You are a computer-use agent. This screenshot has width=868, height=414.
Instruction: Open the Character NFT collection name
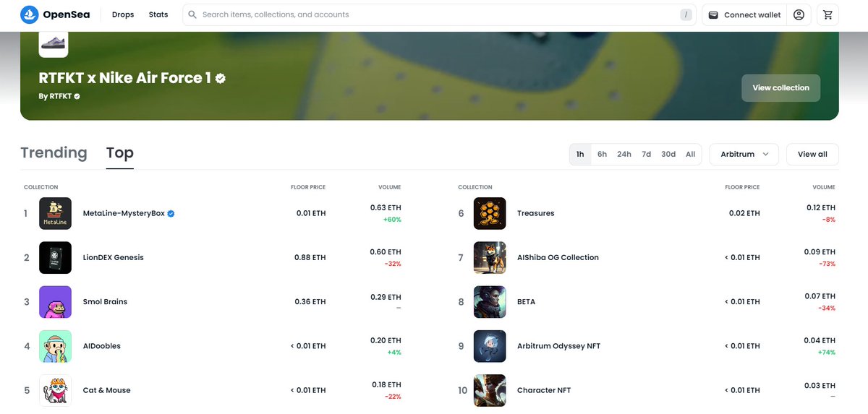[544, 390]
